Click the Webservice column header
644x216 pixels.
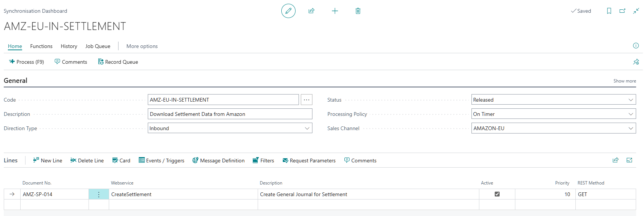[122, 183]
